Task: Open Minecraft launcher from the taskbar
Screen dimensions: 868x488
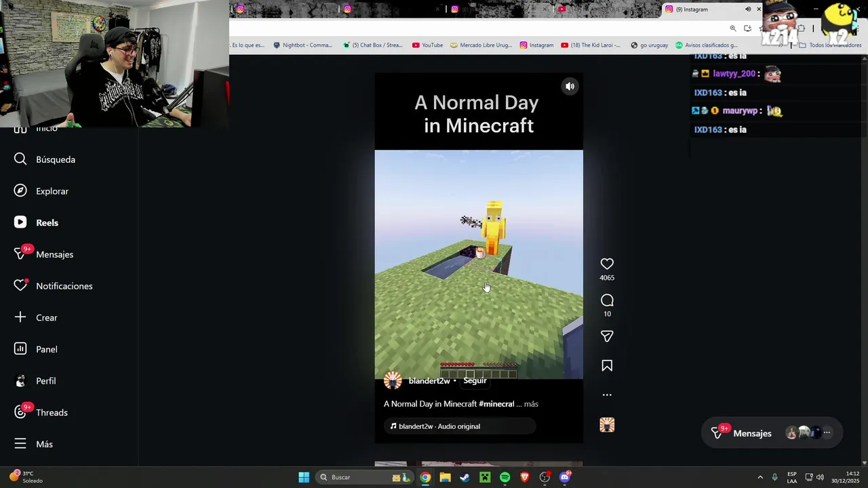Action: 485,477
